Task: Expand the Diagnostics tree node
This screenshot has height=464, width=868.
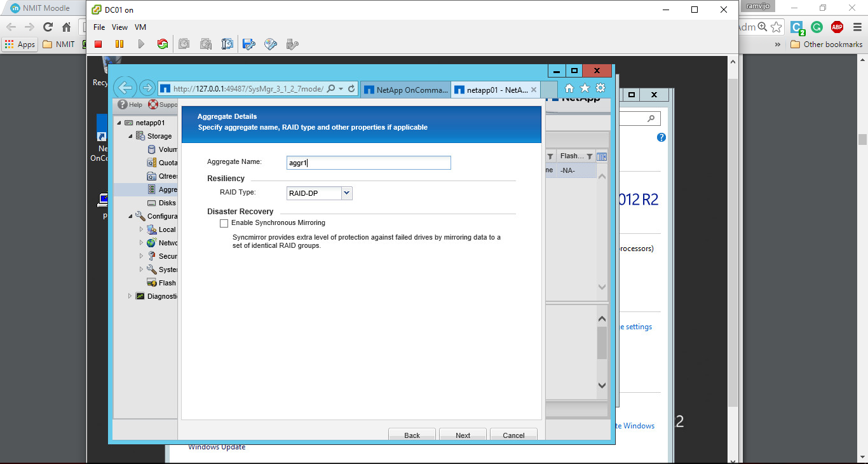Action: [130, 296]
